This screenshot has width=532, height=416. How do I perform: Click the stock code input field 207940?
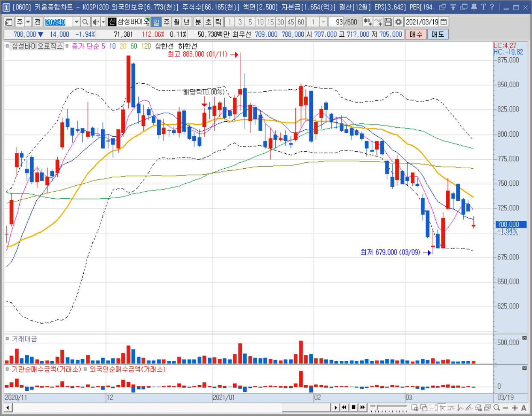(x=58, y=22)
